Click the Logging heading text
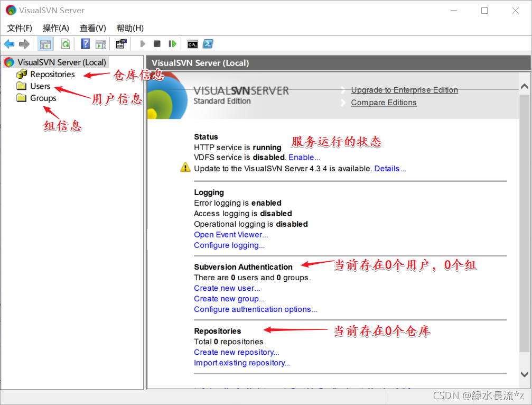532x405 pixels. [209, 192]
